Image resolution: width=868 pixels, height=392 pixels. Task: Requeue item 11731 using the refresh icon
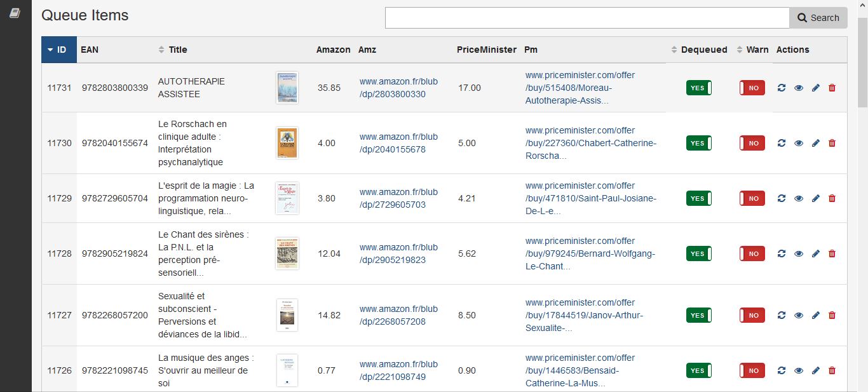click(x=782, y=88)
